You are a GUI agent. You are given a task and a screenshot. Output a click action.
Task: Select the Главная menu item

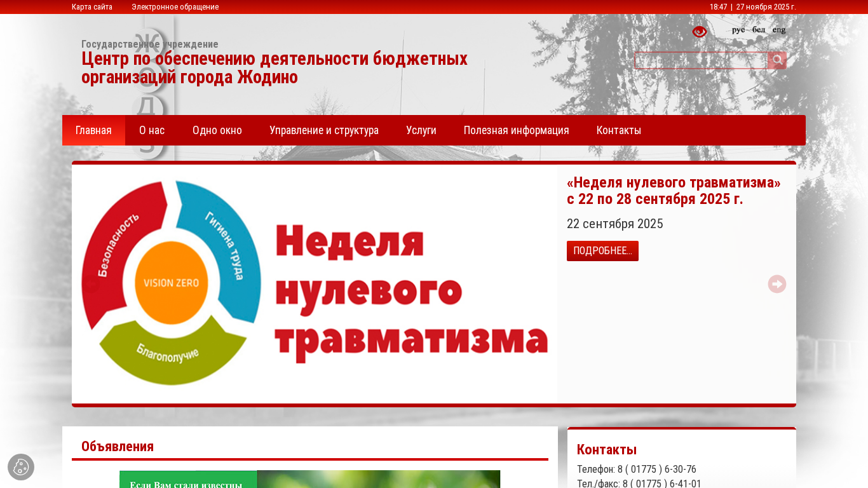coord(93,130)
